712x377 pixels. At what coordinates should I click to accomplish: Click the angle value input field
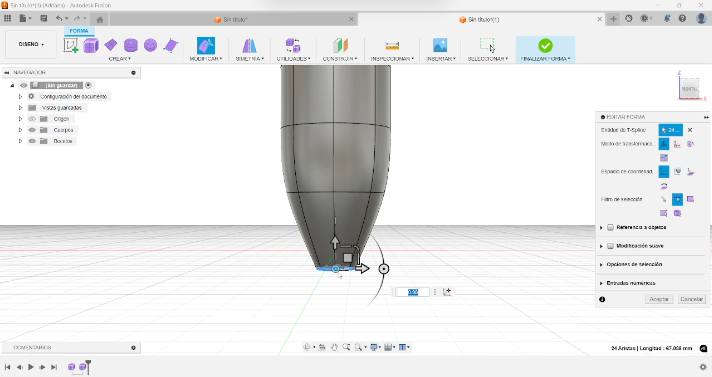(412, 292)
